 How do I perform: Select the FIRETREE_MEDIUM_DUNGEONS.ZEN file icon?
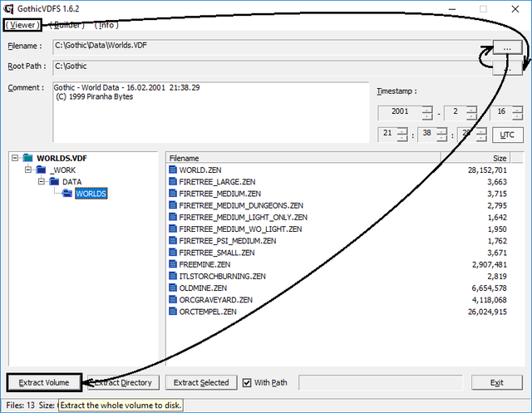click(173, 205)
